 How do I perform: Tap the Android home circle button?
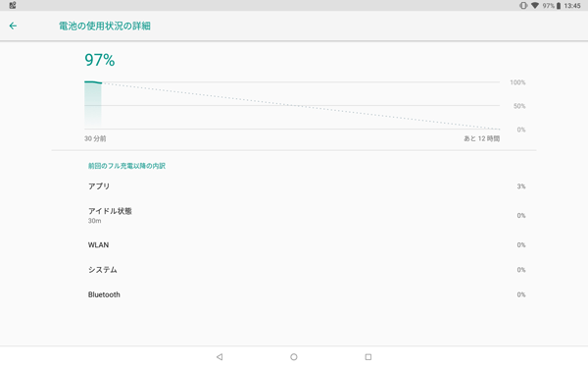[x=294, y=357]
